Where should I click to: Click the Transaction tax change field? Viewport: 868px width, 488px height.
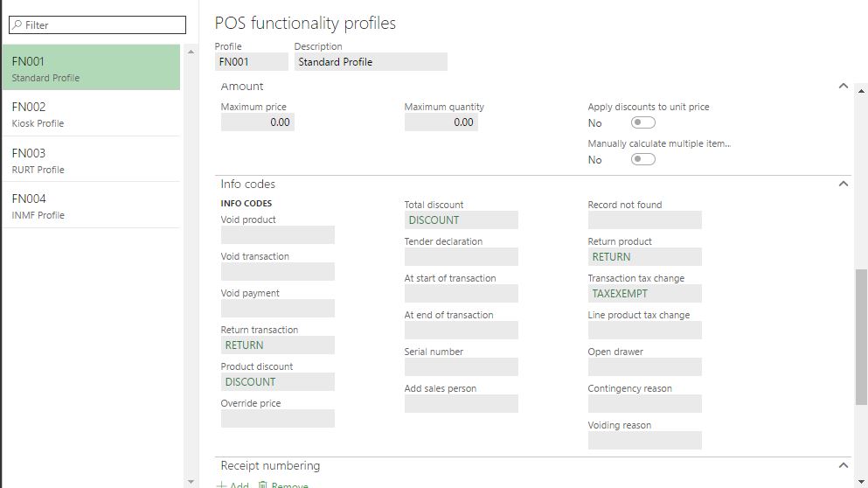click(644, 294)
